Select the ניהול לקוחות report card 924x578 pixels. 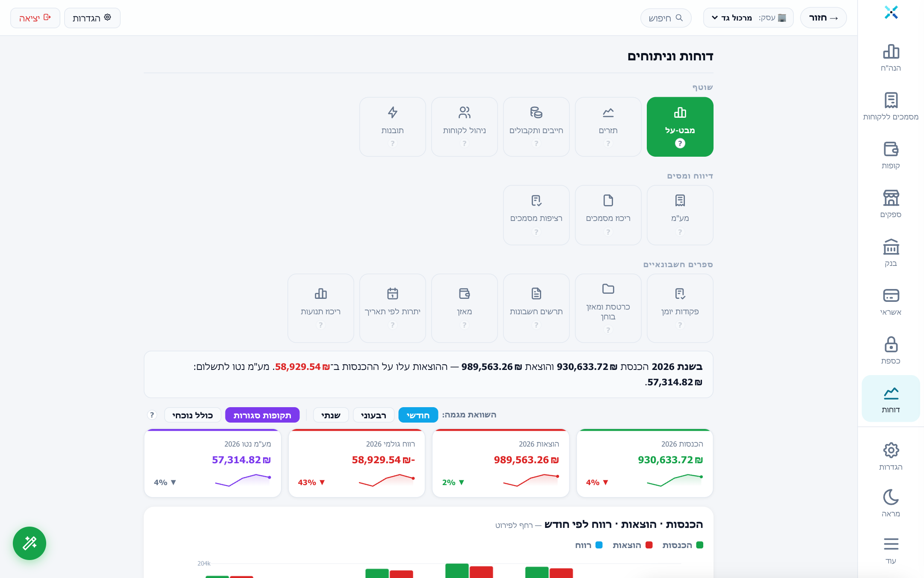tap(464, 127)
